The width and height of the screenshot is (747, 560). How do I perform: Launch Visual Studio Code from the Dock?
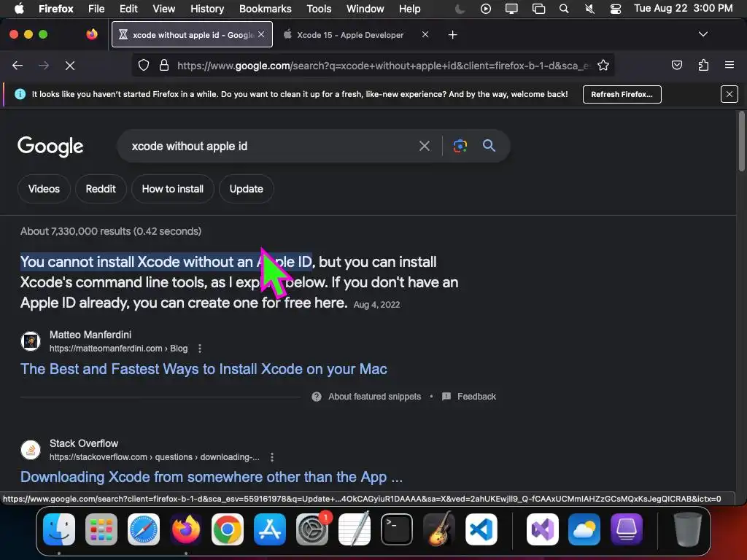(x=481, y=529)
